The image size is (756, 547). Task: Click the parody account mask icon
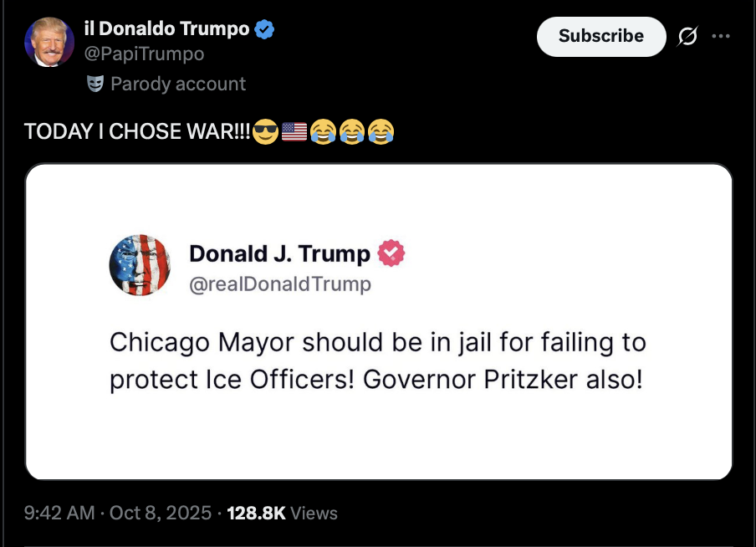[95, 84]
